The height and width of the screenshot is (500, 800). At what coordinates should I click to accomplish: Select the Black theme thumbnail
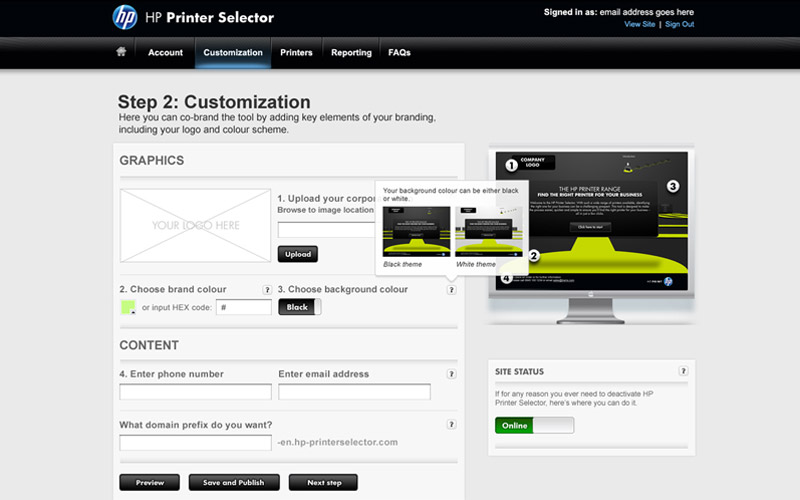(x=416, y=232)
